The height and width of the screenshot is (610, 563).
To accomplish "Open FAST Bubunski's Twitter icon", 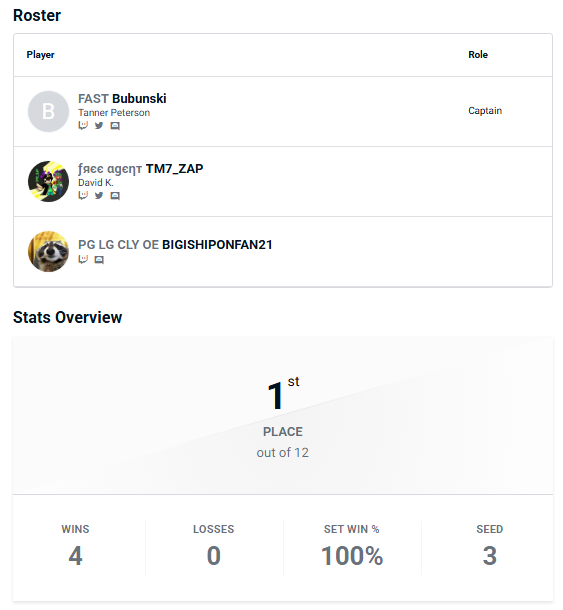I will 99,126.
